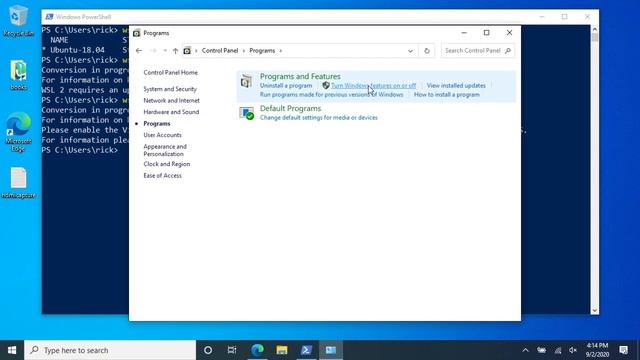Viewport: 640px width, 360px height.
Task: Go to System and Security category
Action: (x=170, y=89)
